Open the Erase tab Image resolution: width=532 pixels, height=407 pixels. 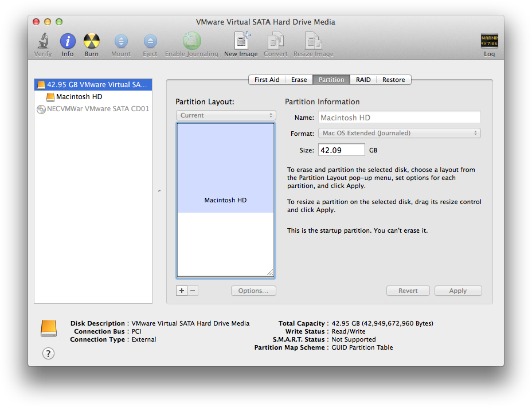299,80
